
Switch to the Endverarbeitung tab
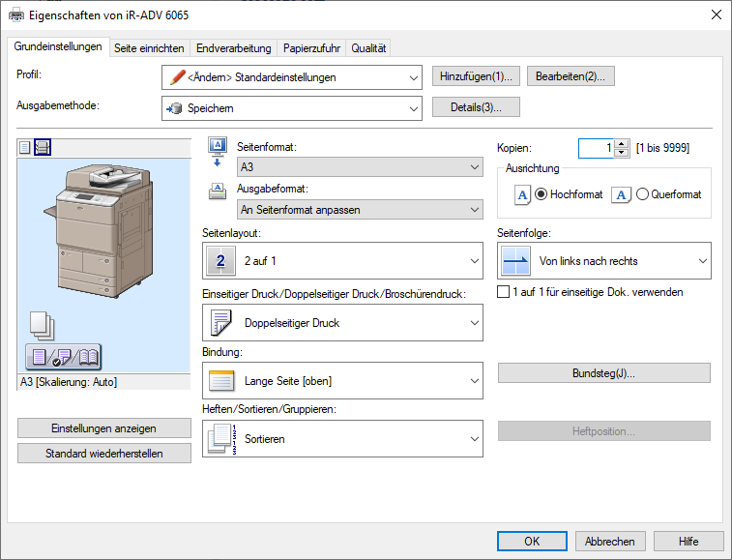(233, 47)
